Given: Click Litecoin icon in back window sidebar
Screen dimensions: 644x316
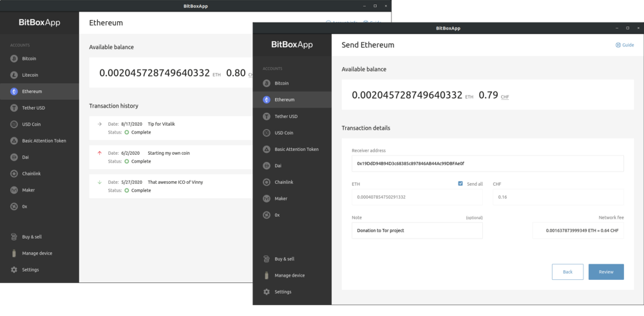Looking at the screenshot, I should (x=14, y=75).
